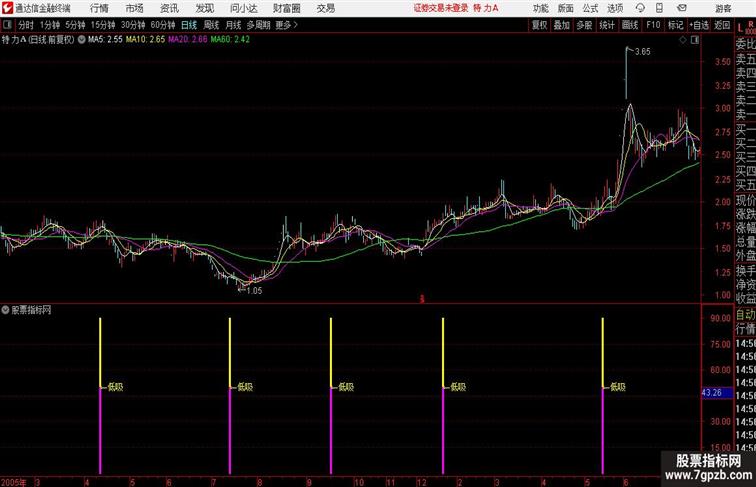
Task: Toggle the right info panel icon beside the diamond
Action: 695,40
